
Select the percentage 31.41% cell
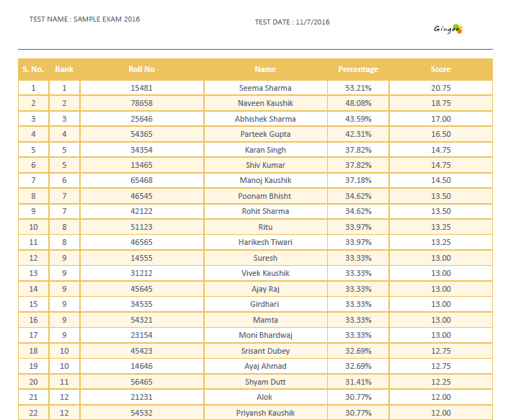[x=358, y=382]
